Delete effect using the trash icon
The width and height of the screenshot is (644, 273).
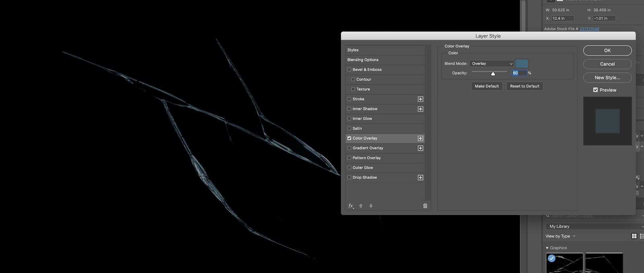point(425,206)
